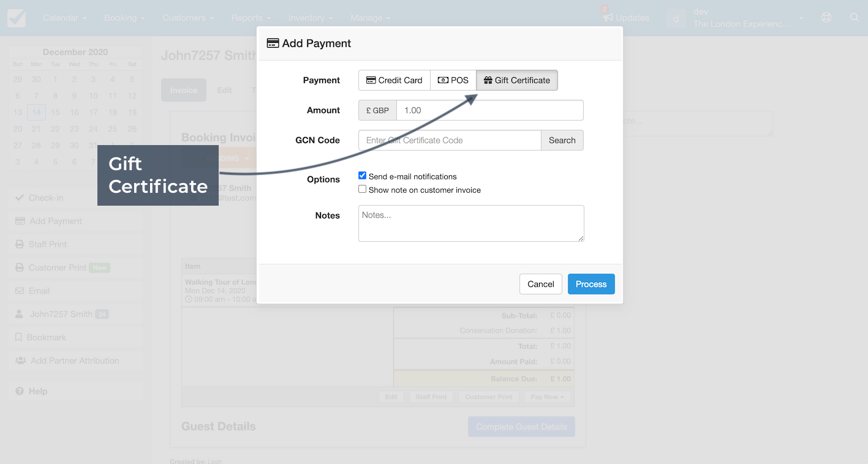This screenshot has height=464, width=868.
Task: Click the invoice Edit button below totals
Action: coord(391,397)
